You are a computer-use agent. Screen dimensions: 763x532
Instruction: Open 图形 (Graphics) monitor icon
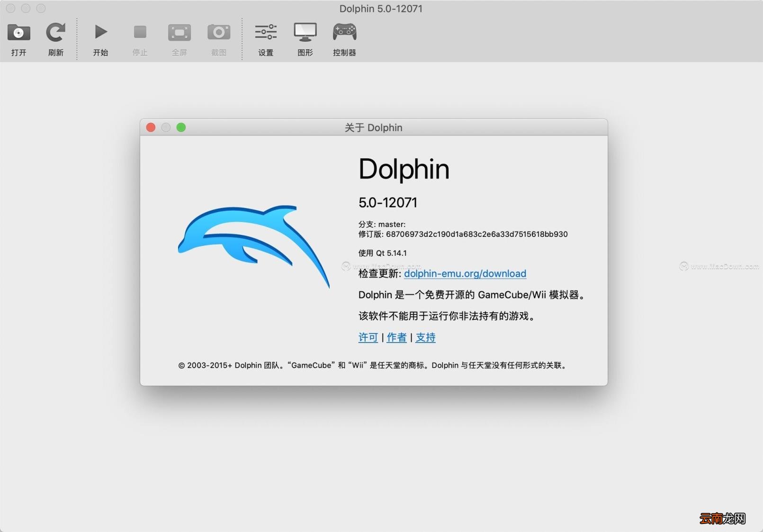tap(305, 32)
